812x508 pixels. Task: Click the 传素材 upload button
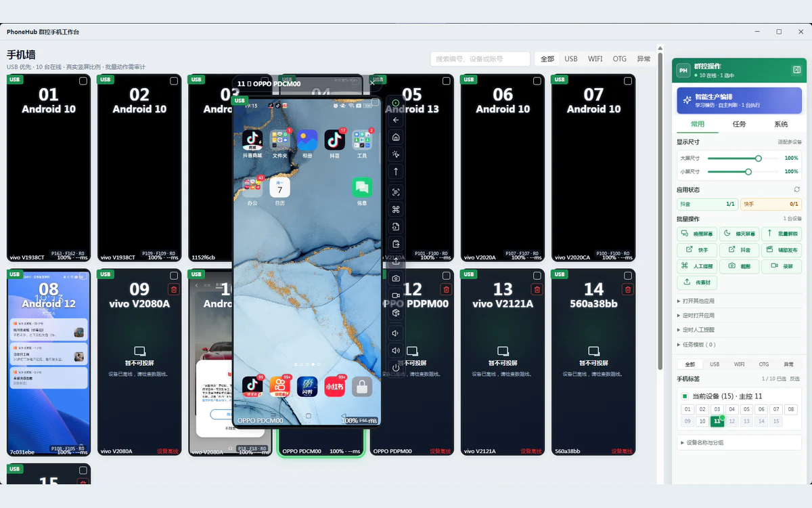[x=697, y=282]
